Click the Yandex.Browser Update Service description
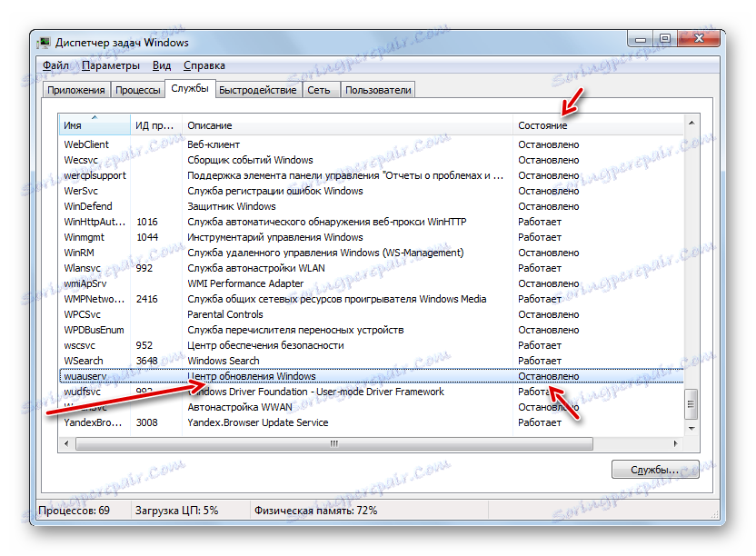 [257, 422]
